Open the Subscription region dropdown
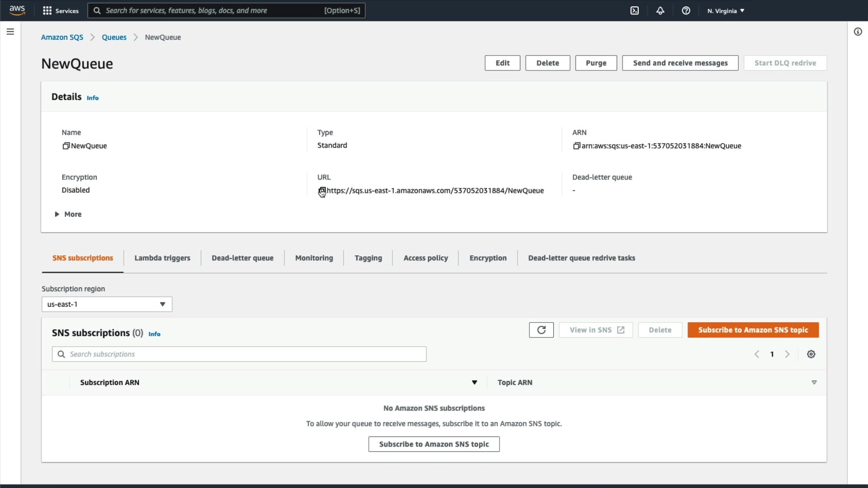Screen dimensions: 868x488 107,304
